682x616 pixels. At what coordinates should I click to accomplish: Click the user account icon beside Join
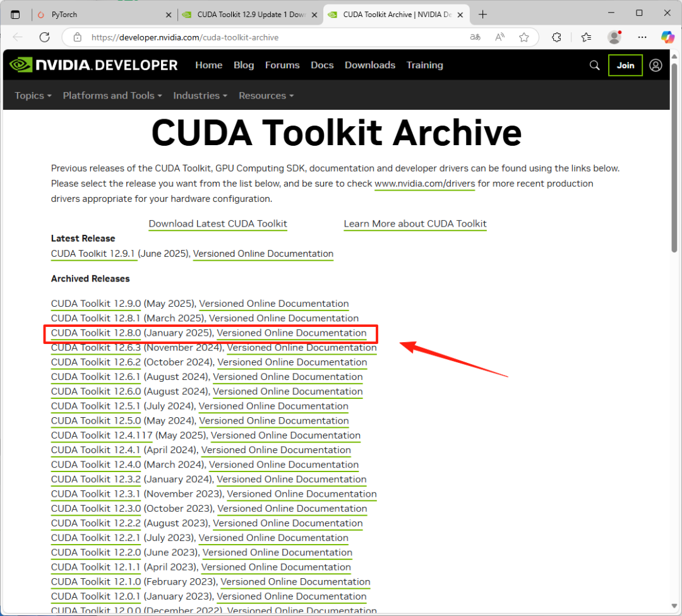[x=655, y=65]
